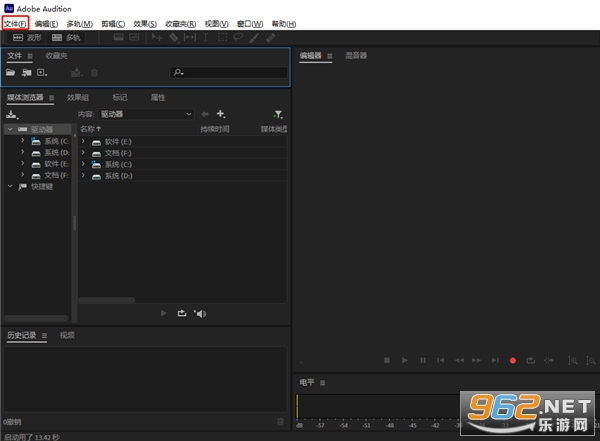Image resolution: width=600 pixels, height=441 pixels.
Task: Expand 文档 (F:) in the content list
Action: point(83,153)
